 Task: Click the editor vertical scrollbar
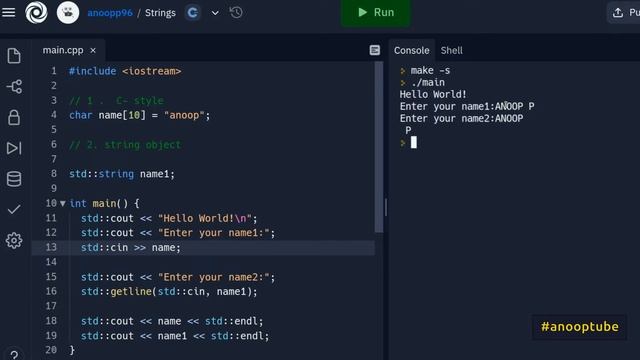coord(379,147)
